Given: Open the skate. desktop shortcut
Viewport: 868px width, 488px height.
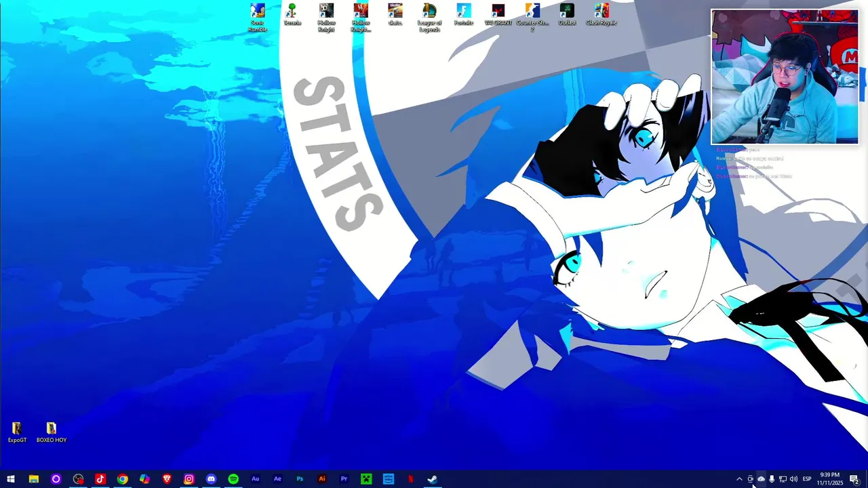Looking at the screenshot, I should (395, 15).
